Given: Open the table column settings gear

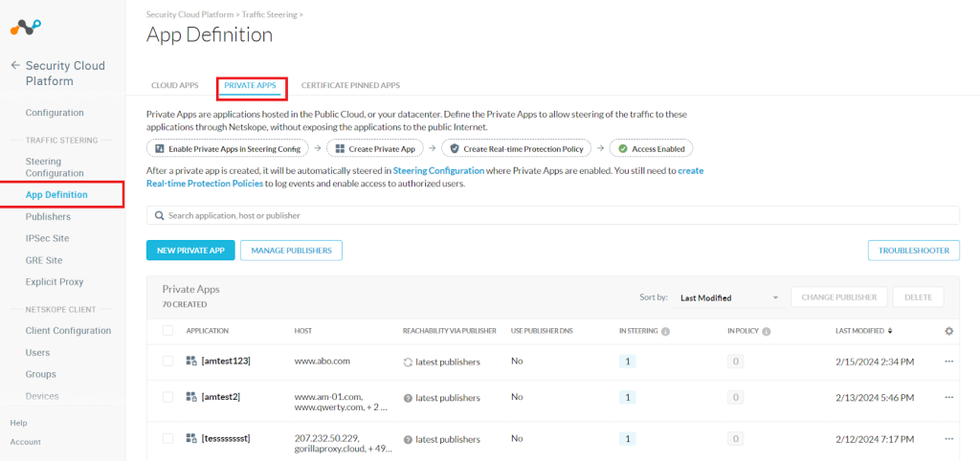Looking at the screenshot, I should tap(948, 331).
